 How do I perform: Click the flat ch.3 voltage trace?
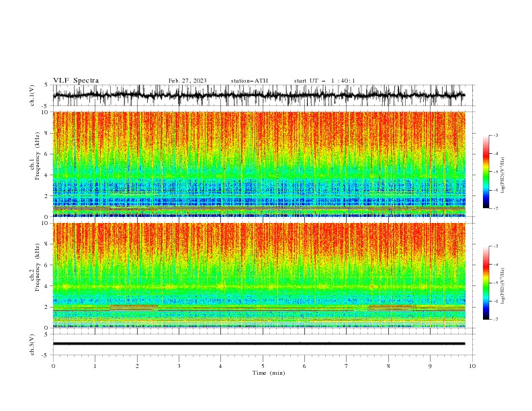[259, 344]
